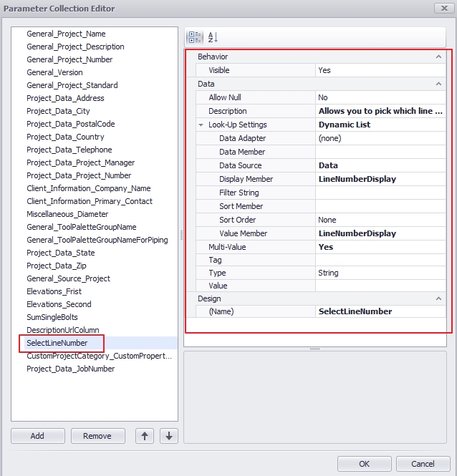
Task: Select Project_Data_Country parameter
Action: (65, 137)
